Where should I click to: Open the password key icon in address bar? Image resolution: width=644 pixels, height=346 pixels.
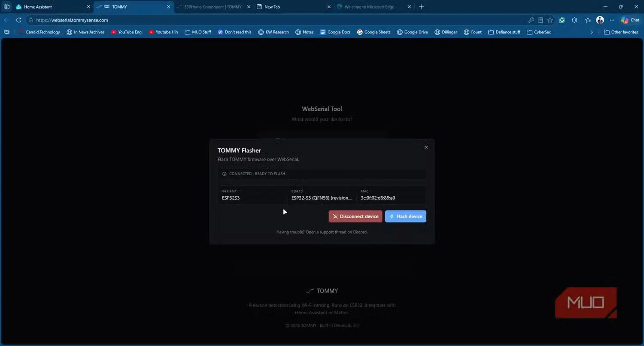[x=531, y=20]
